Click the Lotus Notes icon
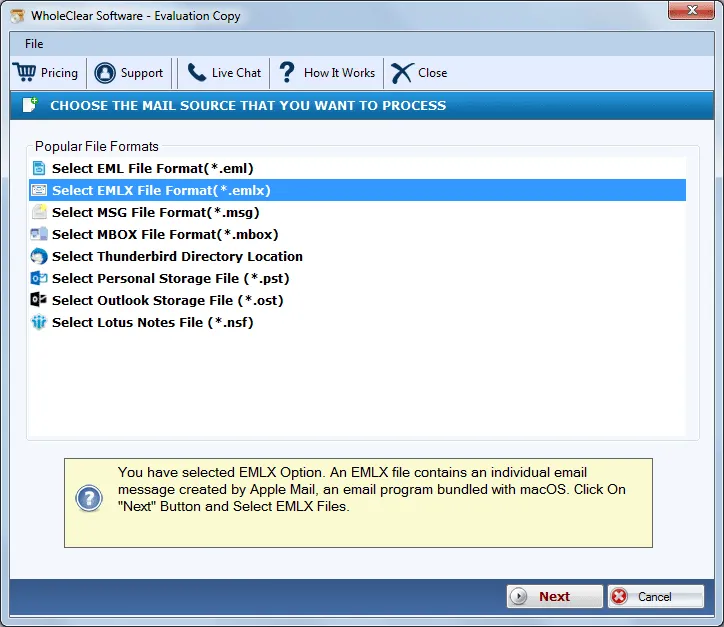Image resolution: width=724 pixels, height=627 pixels. 39,322
